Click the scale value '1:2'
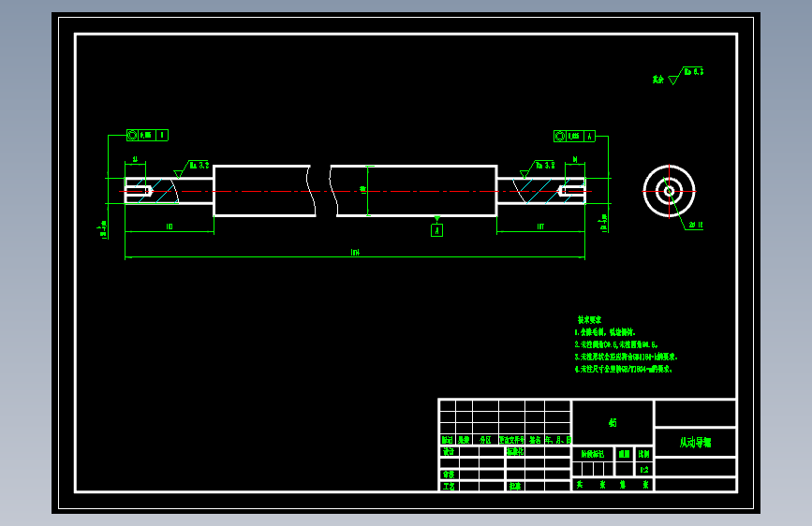Viewport: 812px width, 526px height. [643, 470]
